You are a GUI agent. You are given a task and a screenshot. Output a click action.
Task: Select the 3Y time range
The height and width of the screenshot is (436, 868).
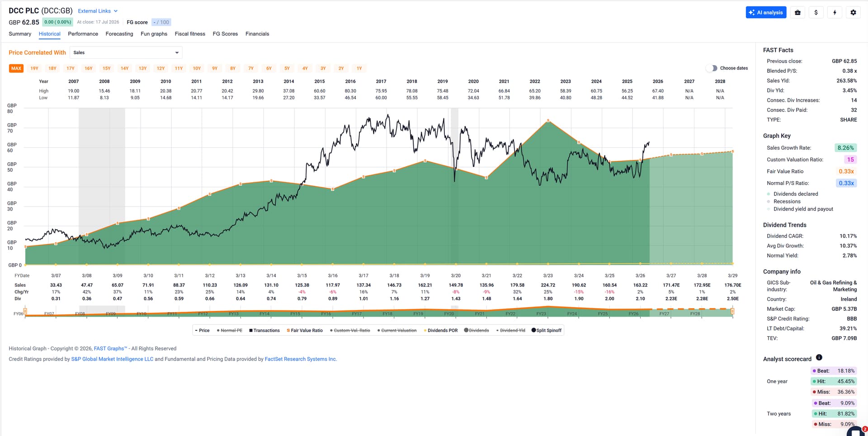coord(323,68)
